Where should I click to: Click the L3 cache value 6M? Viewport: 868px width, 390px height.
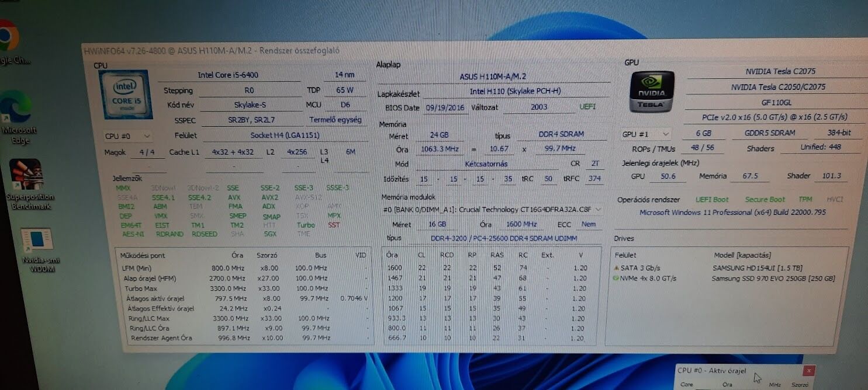[x=351, y=152]
